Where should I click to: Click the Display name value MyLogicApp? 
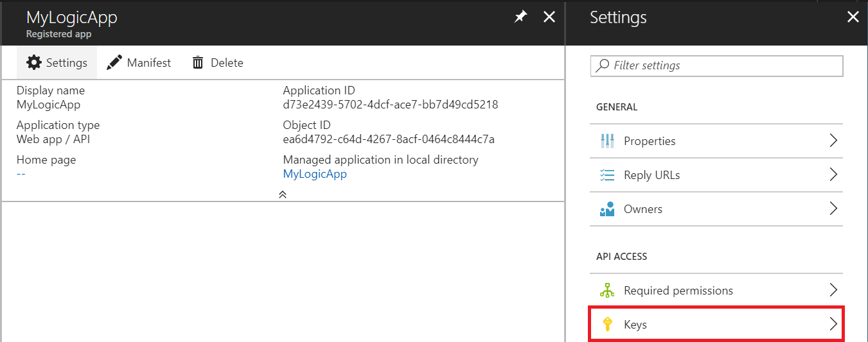[x=49, y=105]
